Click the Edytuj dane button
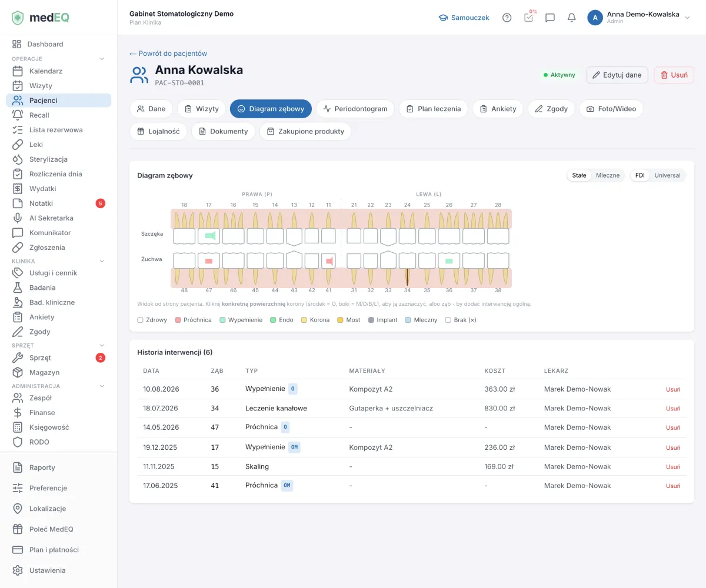 click(617, 75)
